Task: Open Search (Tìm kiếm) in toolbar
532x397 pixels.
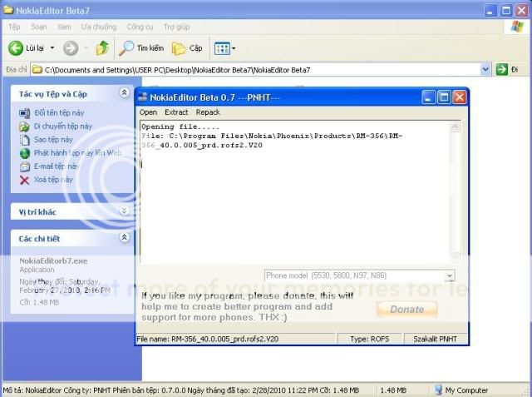Action: point(127,48)
